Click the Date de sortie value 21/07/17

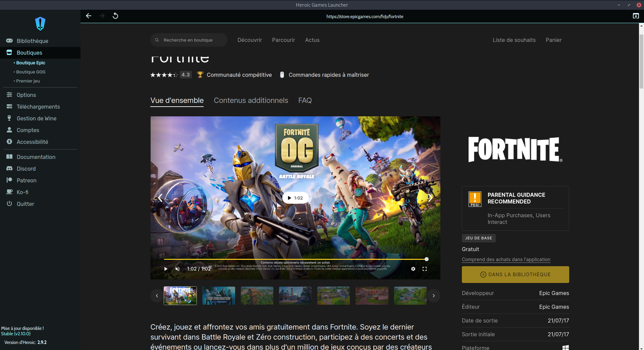558,320
